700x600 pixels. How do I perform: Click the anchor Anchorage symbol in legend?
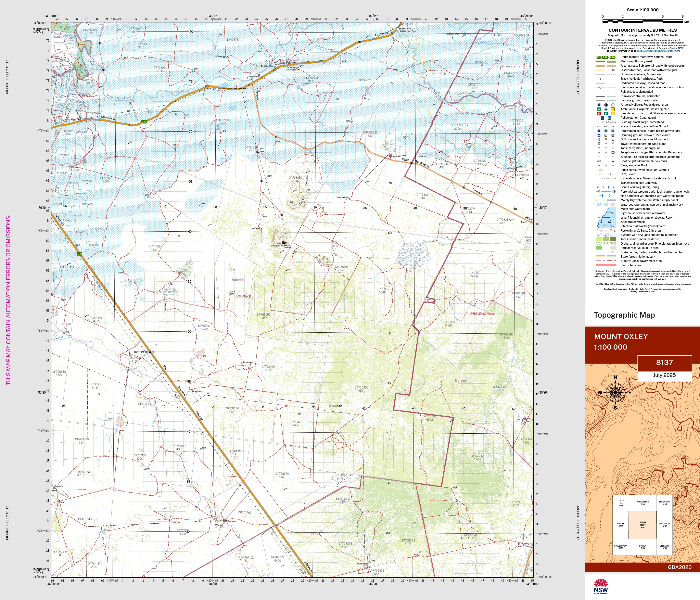click(601, 222)
